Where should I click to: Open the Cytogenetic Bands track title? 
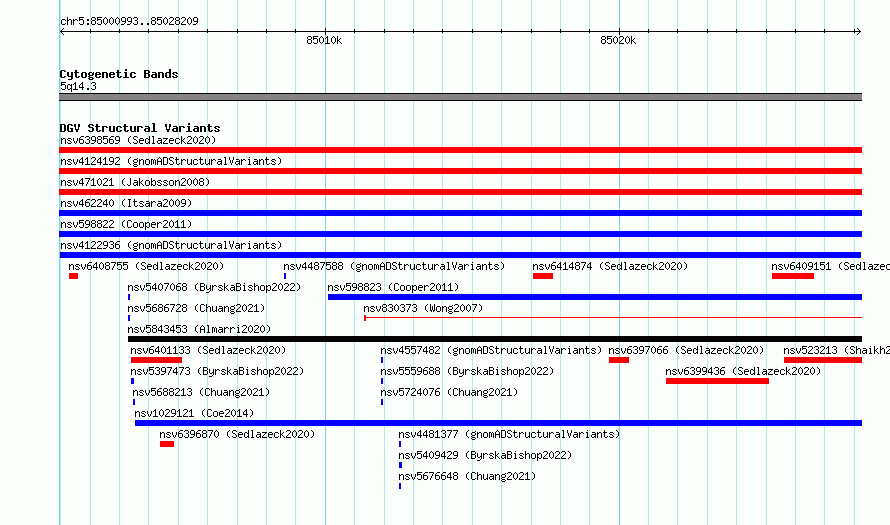point(119,74)
